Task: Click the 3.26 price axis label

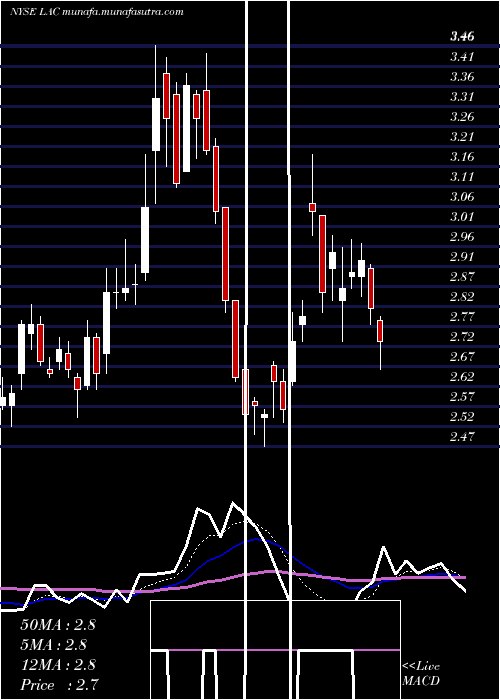Action: (462, 117)
